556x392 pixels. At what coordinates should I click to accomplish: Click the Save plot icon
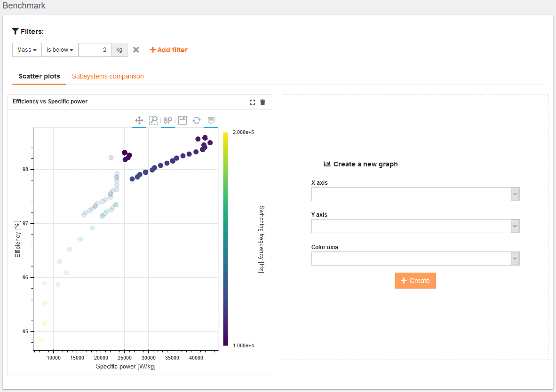pyautogui.click(x=183, y=120)
